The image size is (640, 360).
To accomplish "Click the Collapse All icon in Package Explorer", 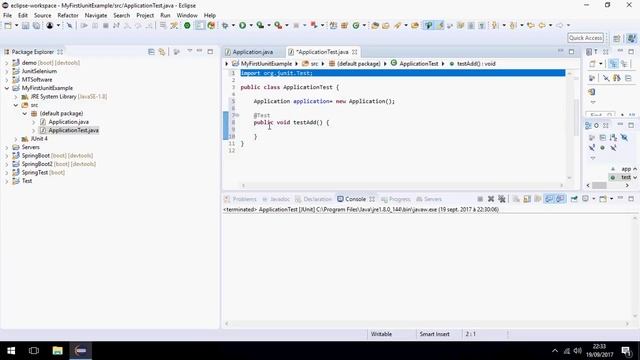I will click(x=151, y=52).
